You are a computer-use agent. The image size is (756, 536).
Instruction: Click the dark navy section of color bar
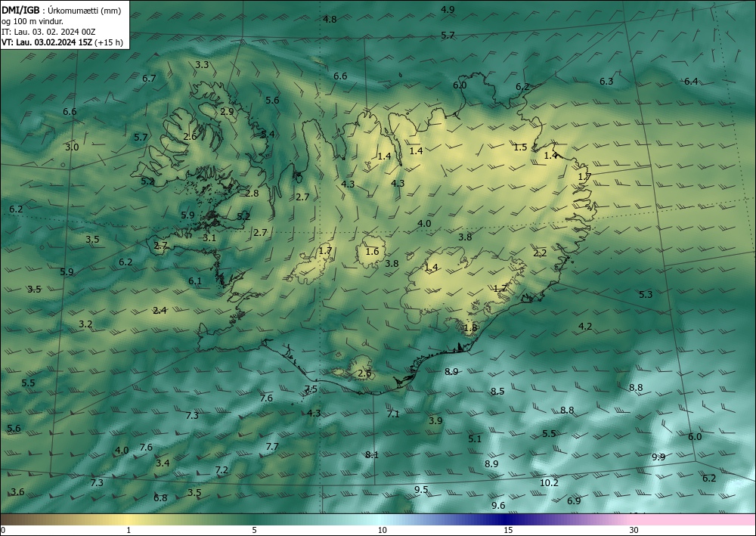point(503,519)
